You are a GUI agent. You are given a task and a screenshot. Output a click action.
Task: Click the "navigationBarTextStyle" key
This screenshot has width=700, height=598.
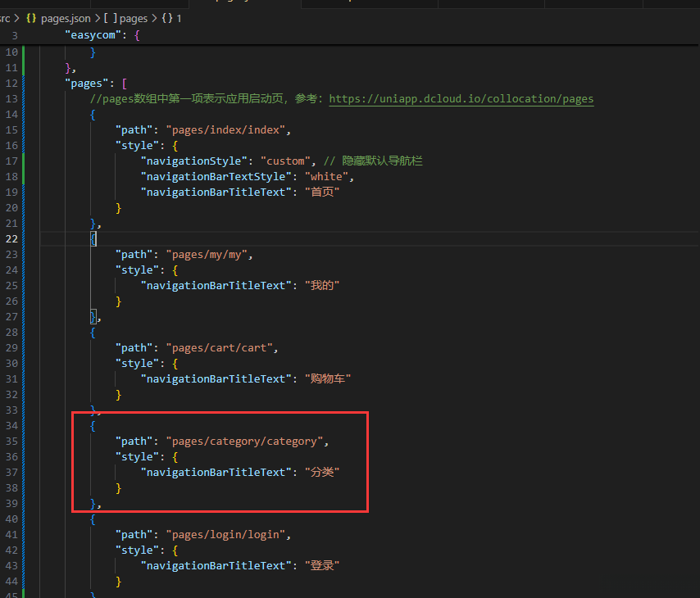(x=216, y=176)
